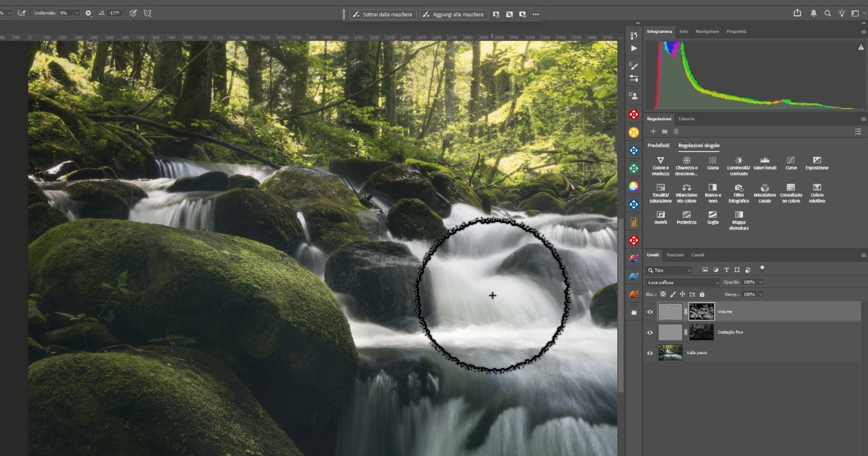Open the notifications bell icon
Screen dimensions: 868x456
coord(814,13)
